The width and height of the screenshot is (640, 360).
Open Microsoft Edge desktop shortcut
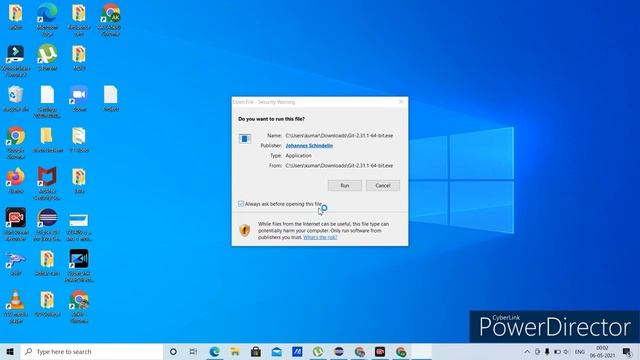[47, 19]
